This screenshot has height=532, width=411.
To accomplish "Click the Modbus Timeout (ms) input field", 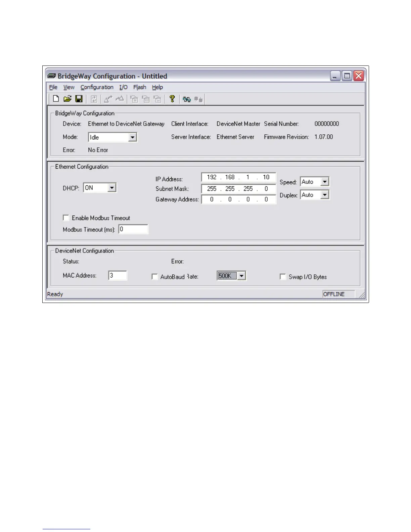I will pos(133,229).
